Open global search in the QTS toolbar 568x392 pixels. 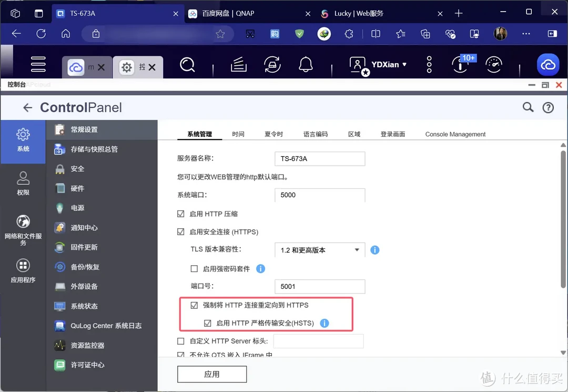coord(187,64)
